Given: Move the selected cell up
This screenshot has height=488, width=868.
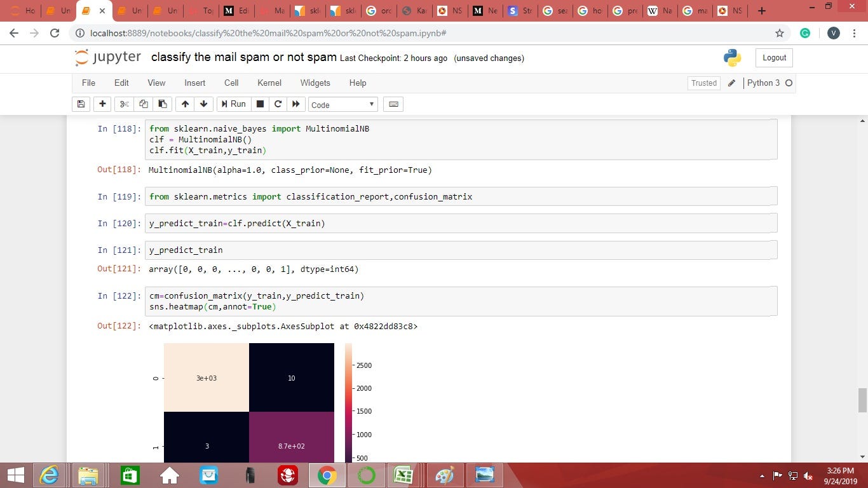Looking at the screenshot, I should (x=184, y=104).
